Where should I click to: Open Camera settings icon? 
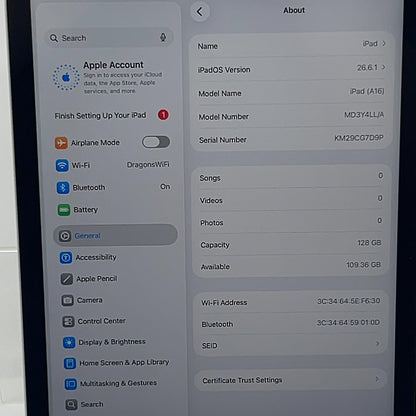[x=67, y=300]
